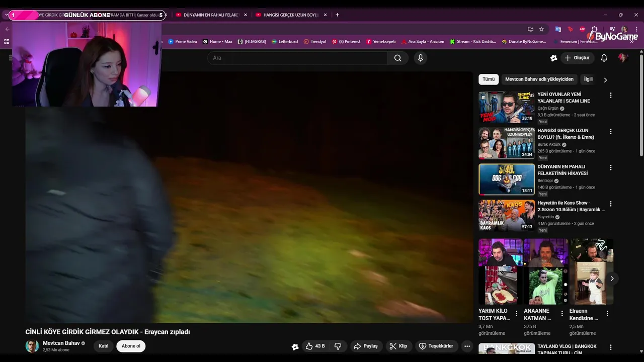Open Ana Sayfa - Anizium bookmark
This screenshot has height=362, width=644.
423,42
